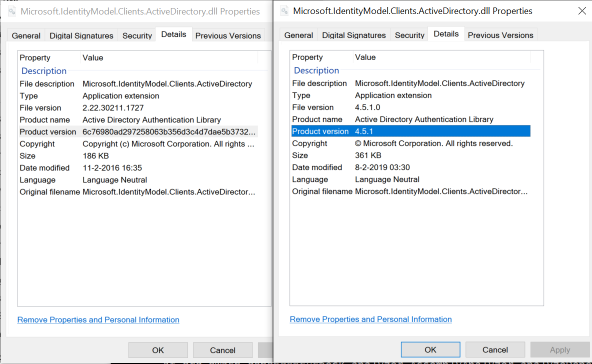592x364 pixels.
Task: Select Digital Signatures tab in left dialog
Action: click(81, 35)
